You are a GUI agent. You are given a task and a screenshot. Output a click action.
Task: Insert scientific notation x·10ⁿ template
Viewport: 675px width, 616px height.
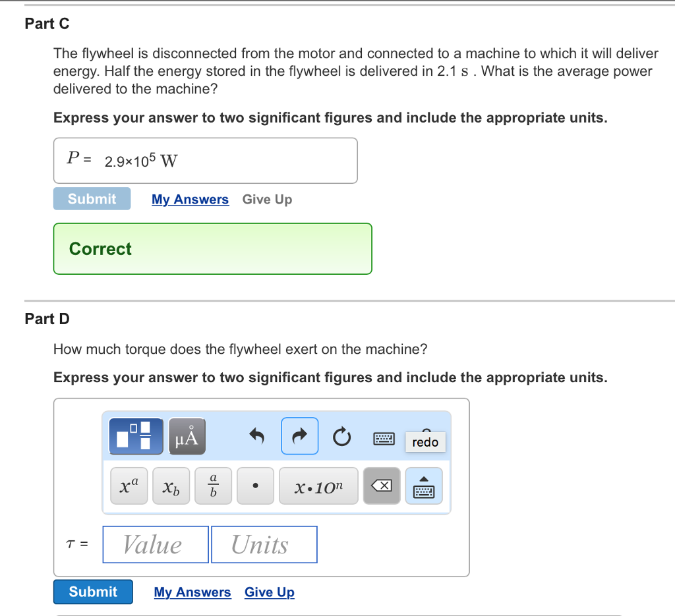(318, 486)
